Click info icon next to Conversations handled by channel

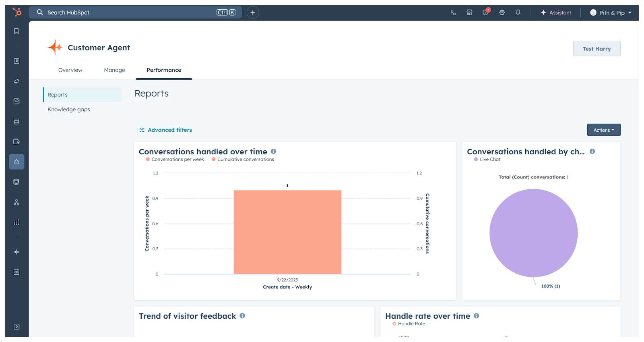coord(592,151)
